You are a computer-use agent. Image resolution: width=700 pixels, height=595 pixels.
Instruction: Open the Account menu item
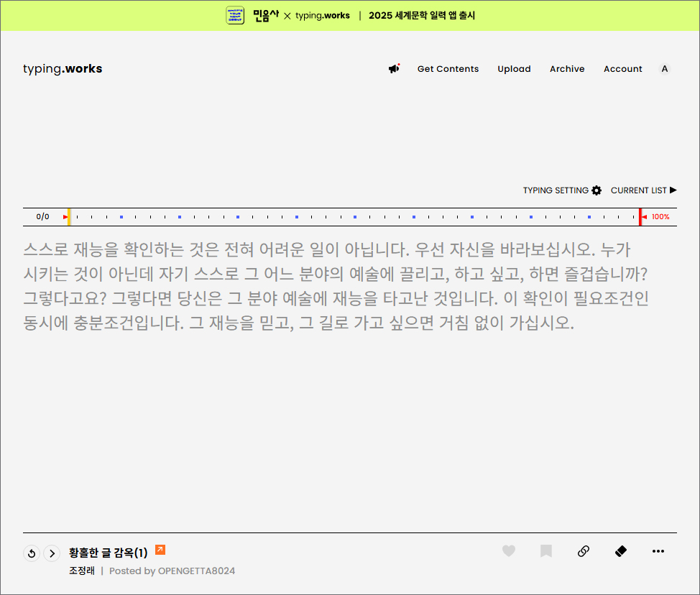click(622, 69)
